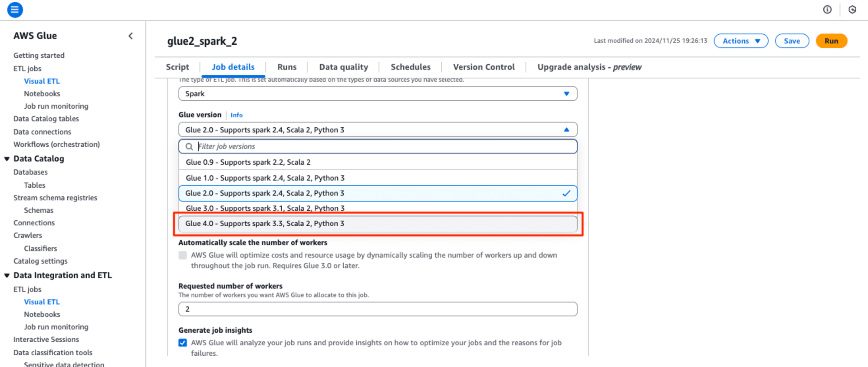Image resolution: width=868 pixels, height=367 pixels.
Task: Open Crawlers in the sidebar
Action: click(x=27, y=236)
